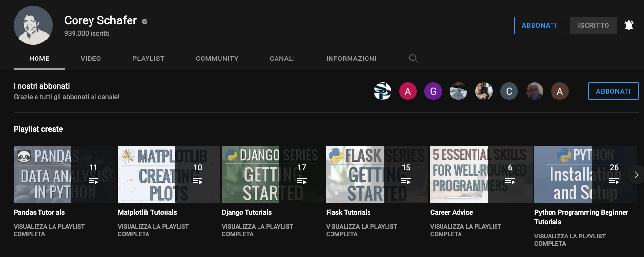Image resolution: width=644 pixels, height=257 pixels.
Task: Open the first subscriber avatar with blue logo
Action: tap(383, 91)
